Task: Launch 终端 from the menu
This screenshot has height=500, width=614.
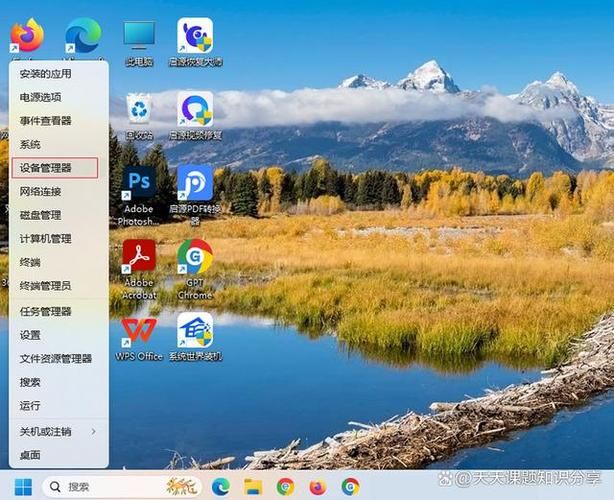Action: pos(59,262)
